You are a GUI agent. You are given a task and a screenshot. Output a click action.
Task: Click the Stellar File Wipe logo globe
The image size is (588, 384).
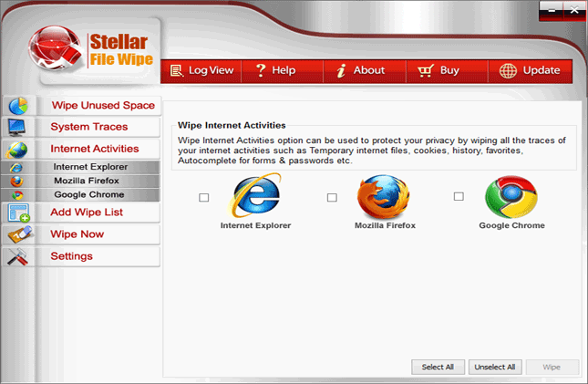[56, 47]
